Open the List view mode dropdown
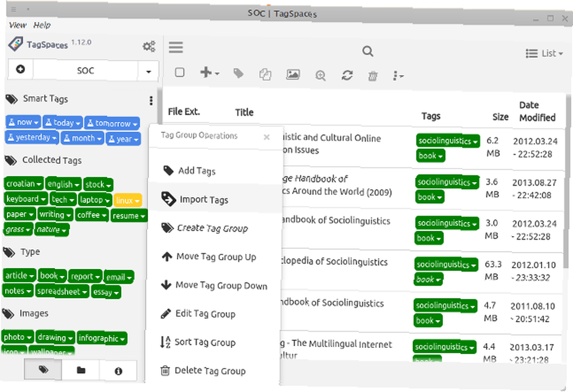The image size is (573, 392). click(544, 53)
